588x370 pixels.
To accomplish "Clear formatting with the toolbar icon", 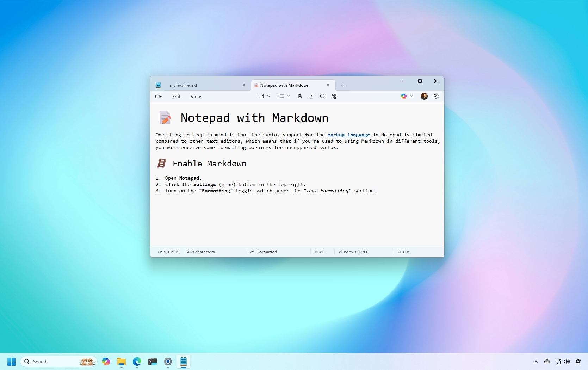I will point(334,96).
